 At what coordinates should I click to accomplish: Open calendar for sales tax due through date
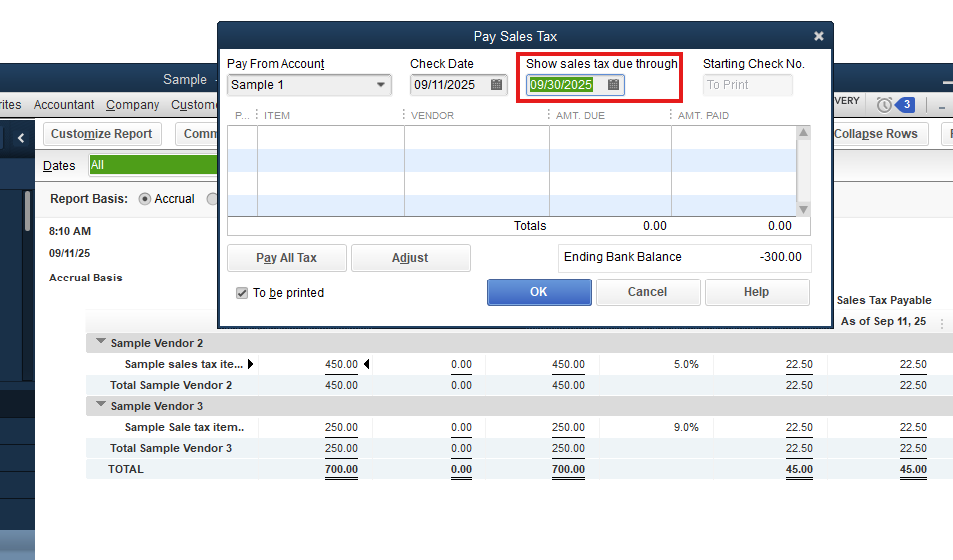point(614,85)
